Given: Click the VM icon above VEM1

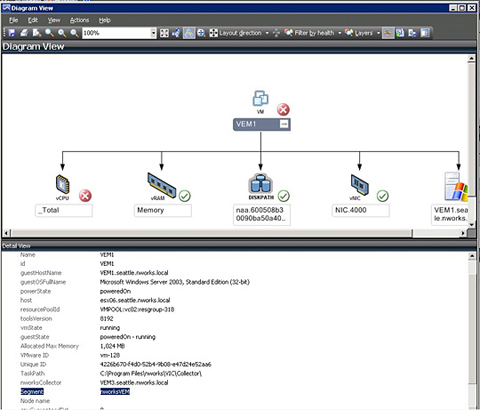Looking at the screenshot, I should coord(260,99).
